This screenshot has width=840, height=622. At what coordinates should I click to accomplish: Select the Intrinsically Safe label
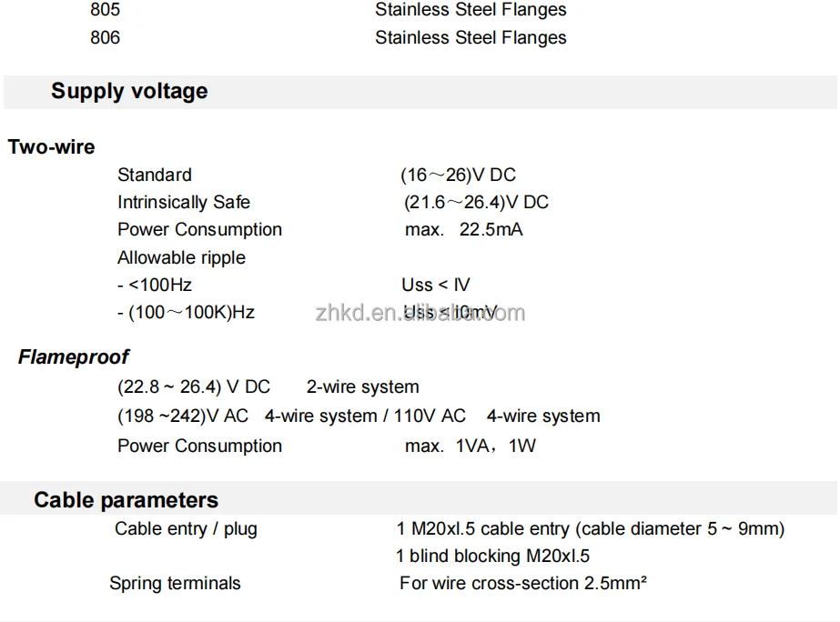point(184,203)
